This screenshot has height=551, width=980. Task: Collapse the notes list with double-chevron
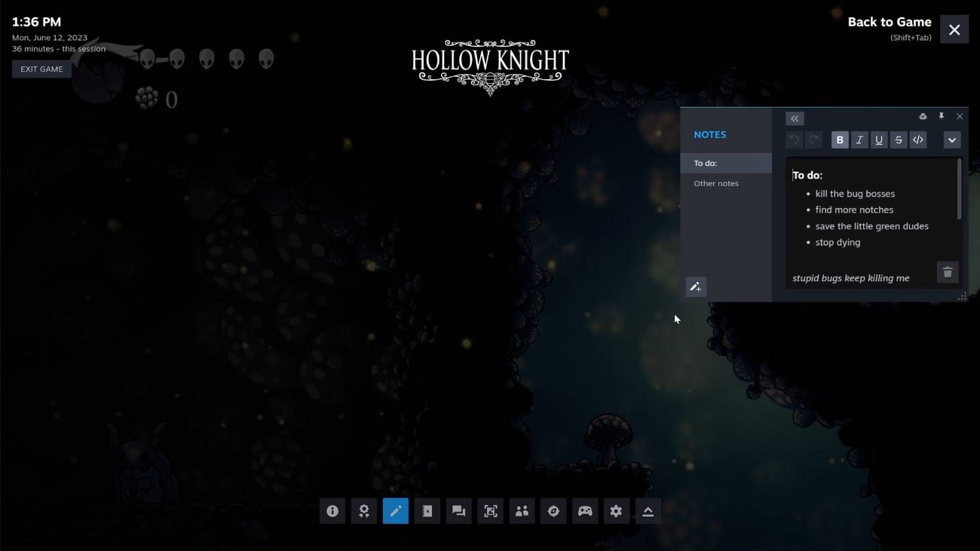794,118
